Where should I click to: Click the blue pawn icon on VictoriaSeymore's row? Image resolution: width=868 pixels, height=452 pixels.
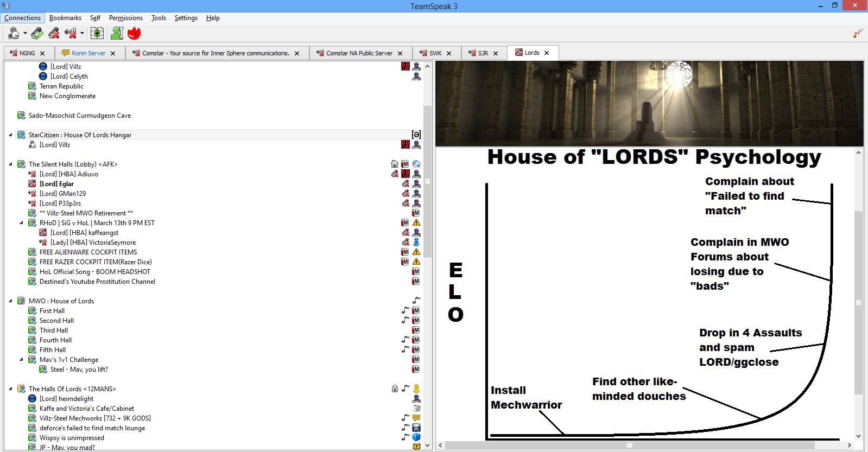click(x=416, y=242)
